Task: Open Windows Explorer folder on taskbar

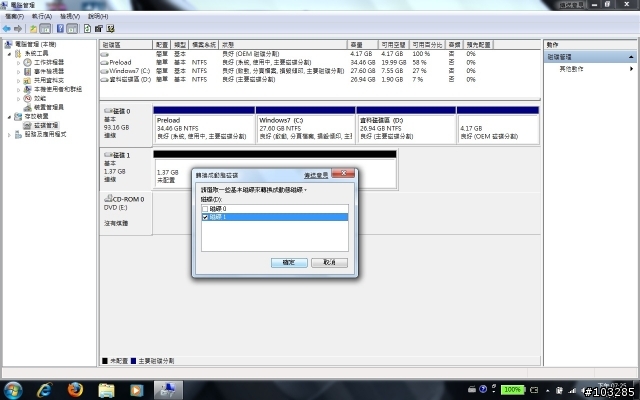Action: point(106,390)
